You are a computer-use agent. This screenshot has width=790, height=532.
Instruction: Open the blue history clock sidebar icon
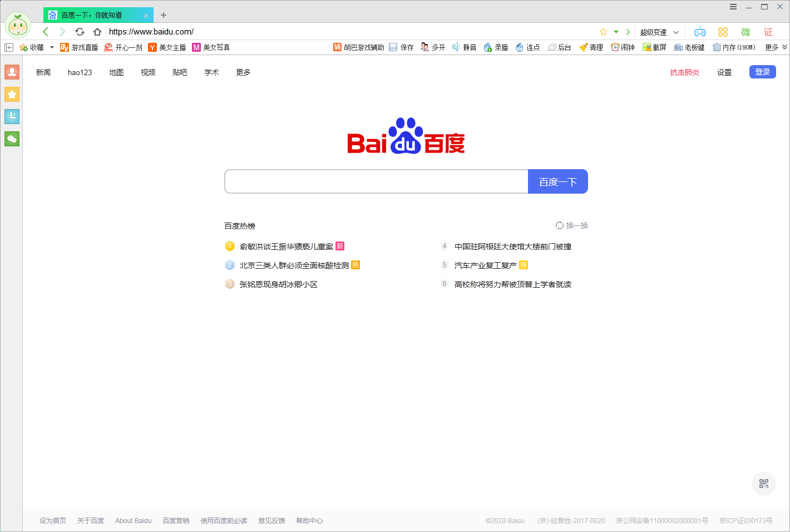(12, 116)
